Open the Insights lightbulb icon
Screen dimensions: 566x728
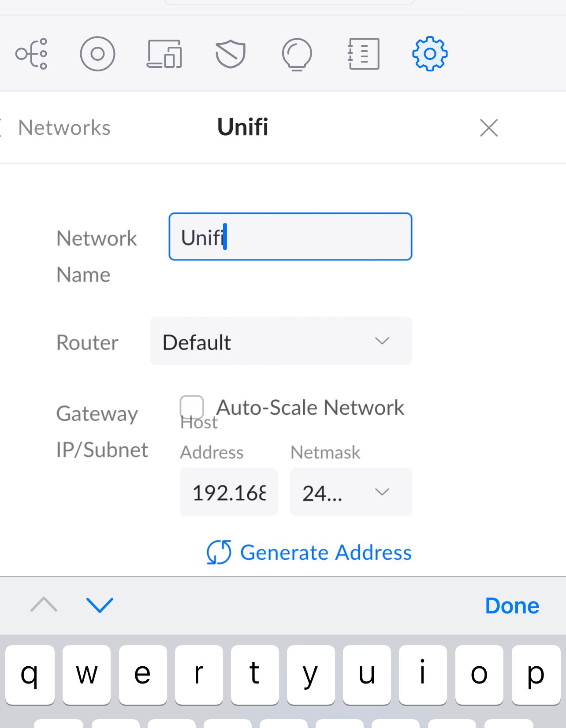[x=297, y=54]
